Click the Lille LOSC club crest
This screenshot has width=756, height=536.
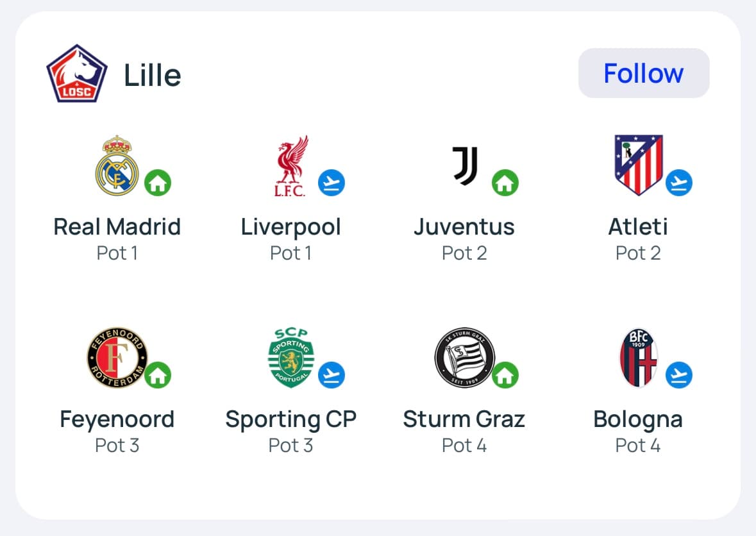click(76, 74)
